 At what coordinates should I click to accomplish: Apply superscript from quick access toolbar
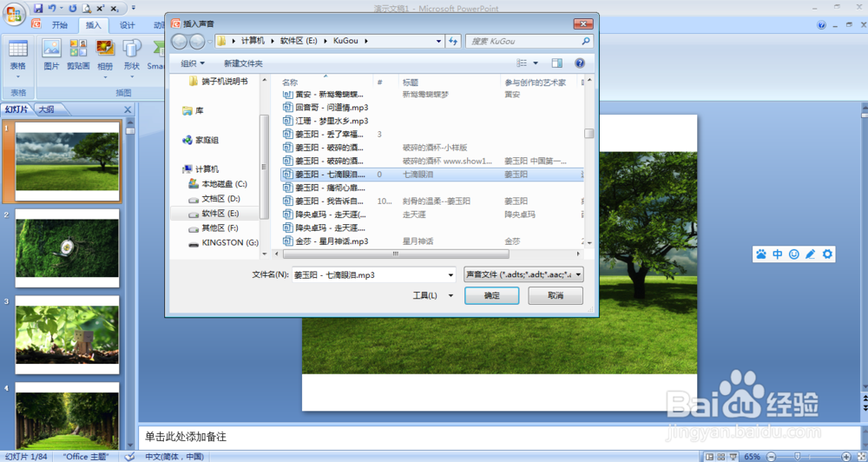(100, 9)
